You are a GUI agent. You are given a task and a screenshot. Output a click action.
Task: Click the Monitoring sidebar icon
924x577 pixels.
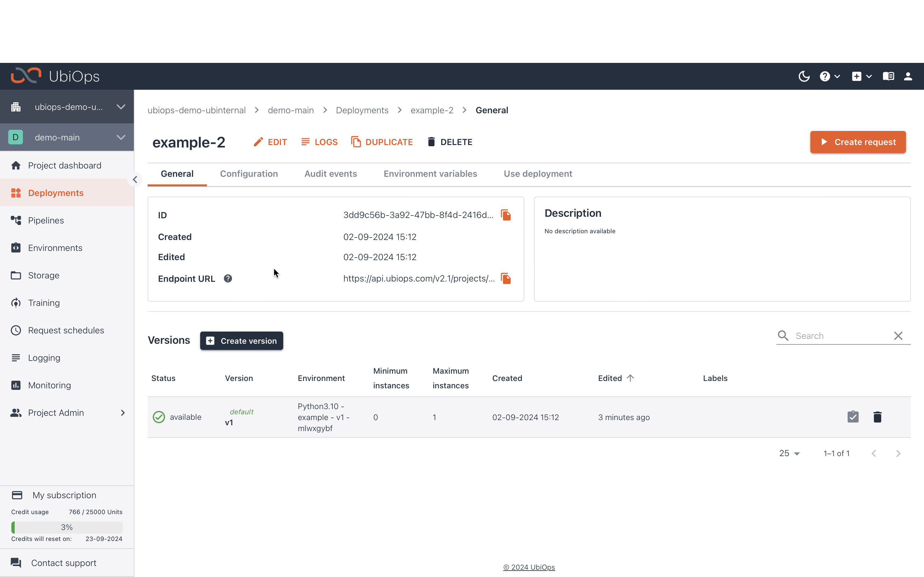(16, 385)
